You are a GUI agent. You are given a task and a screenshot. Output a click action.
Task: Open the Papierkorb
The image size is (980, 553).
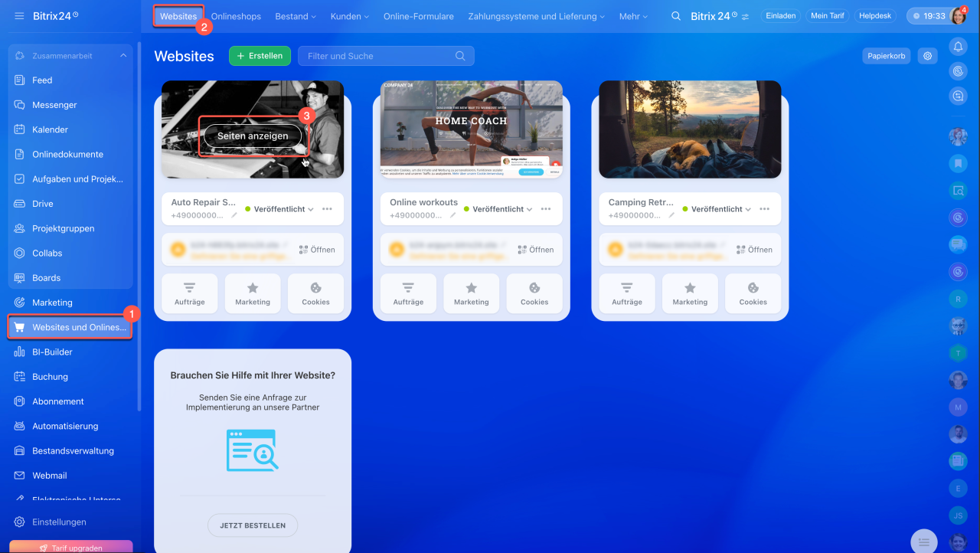pyautogui.click(x=887, y=56)
